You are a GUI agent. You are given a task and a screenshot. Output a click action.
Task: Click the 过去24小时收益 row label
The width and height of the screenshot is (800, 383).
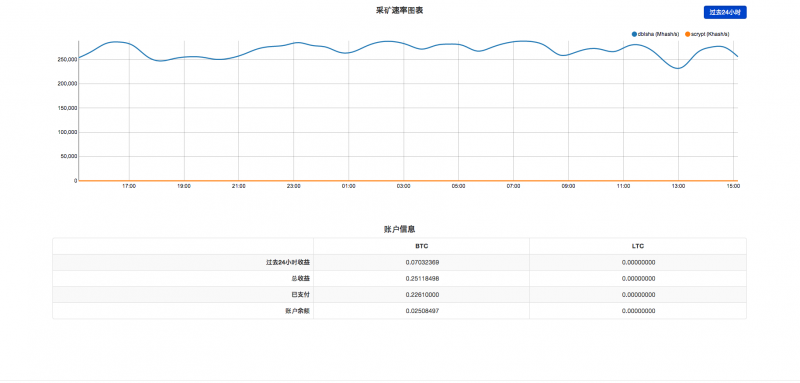pyautogui.click(x=288, y=263)
